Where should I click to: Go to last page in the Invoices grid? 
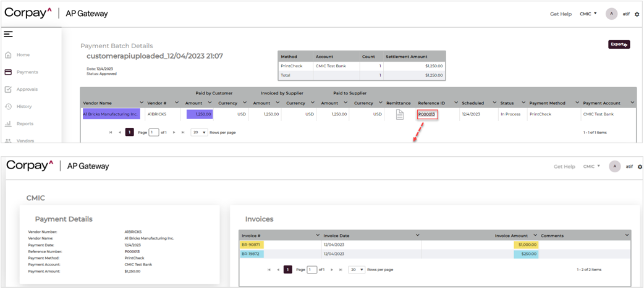(x=341, y=270)
